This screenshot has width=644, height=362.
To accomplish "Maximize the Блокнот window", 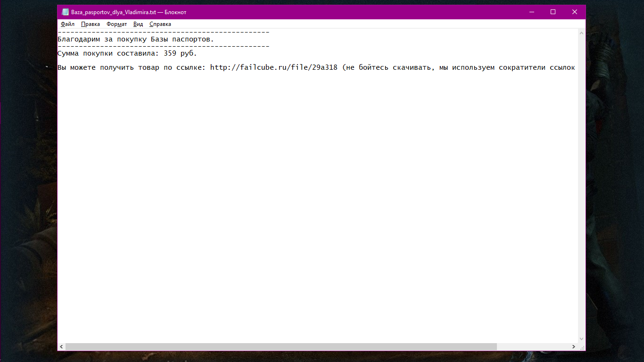I will coord(553,12).
